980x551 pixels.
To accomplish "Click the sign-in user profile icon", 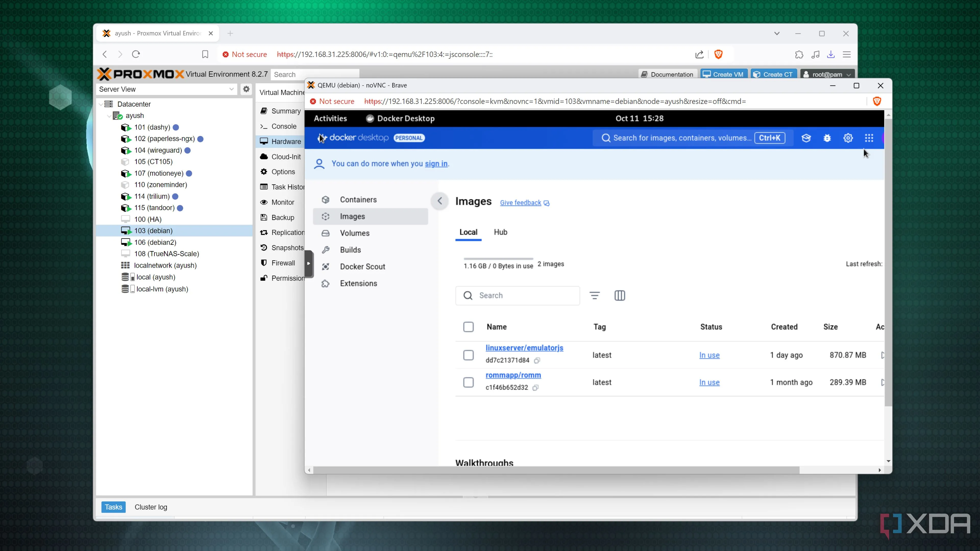I will (319, 164).
